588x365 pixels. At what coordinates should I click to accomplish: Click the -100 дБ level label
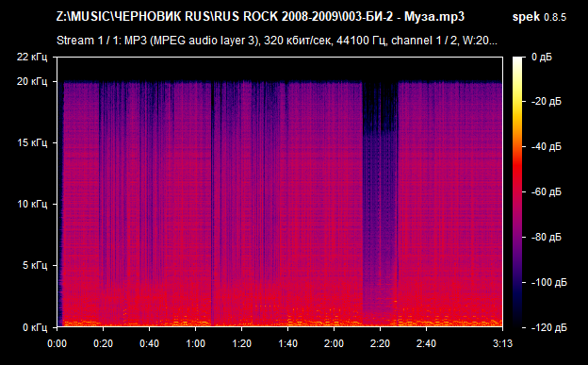[x=549, y=282]
